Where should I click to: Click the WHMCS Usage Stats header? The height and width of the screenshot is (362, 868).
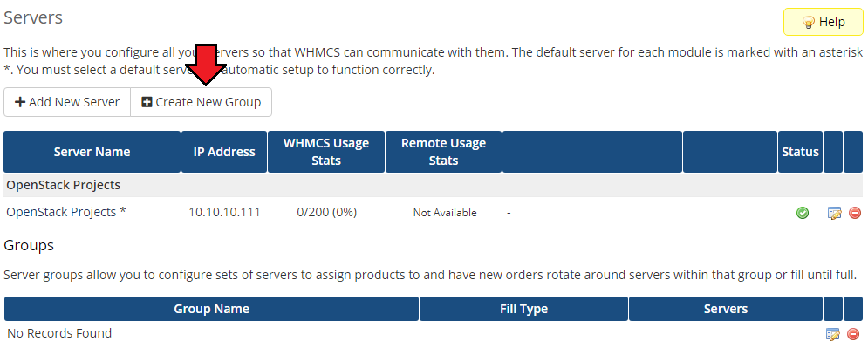(326, 152)
